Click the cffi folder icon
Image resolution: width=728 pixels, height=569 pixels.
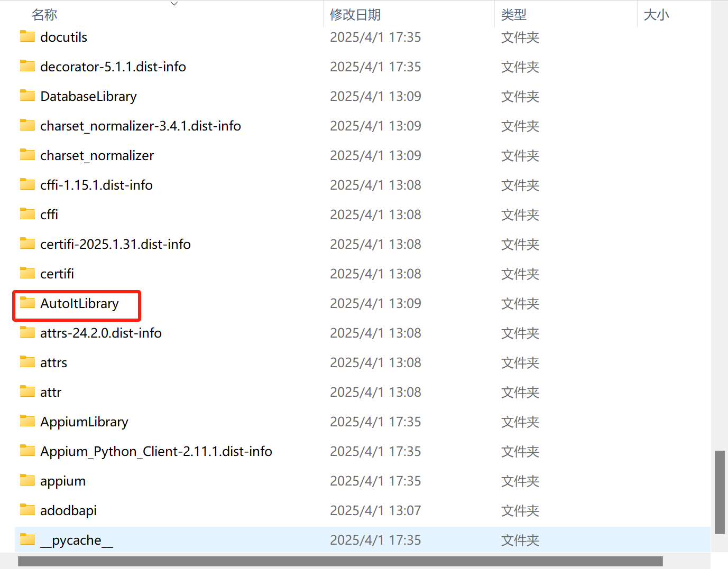pos(27,214)
